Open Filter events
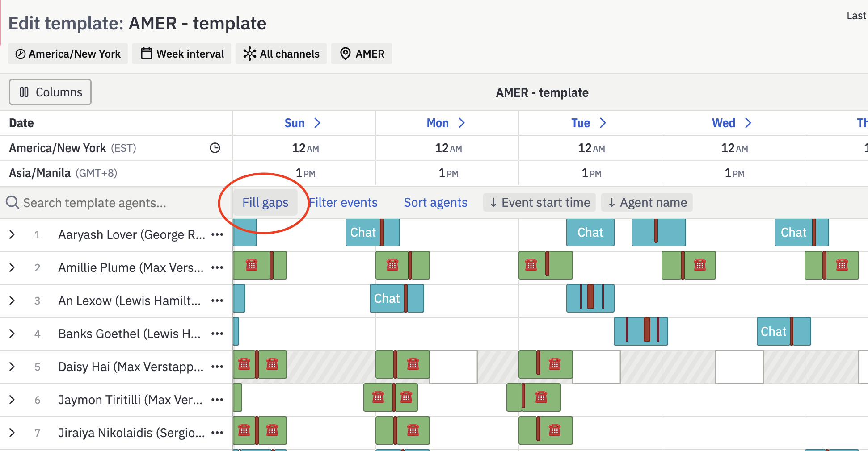Screen dimensions: 868x451 pos(343,202)
